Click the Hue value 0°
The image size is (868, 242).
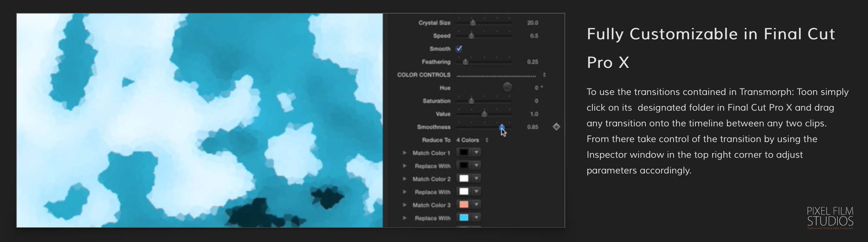pos(538,88)
